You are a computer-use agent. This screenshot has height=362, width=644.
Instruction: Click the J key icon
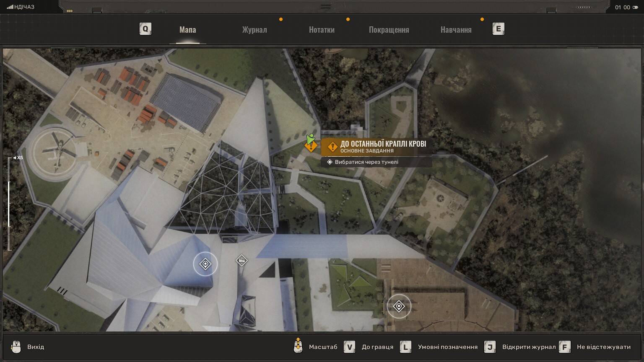490,347
